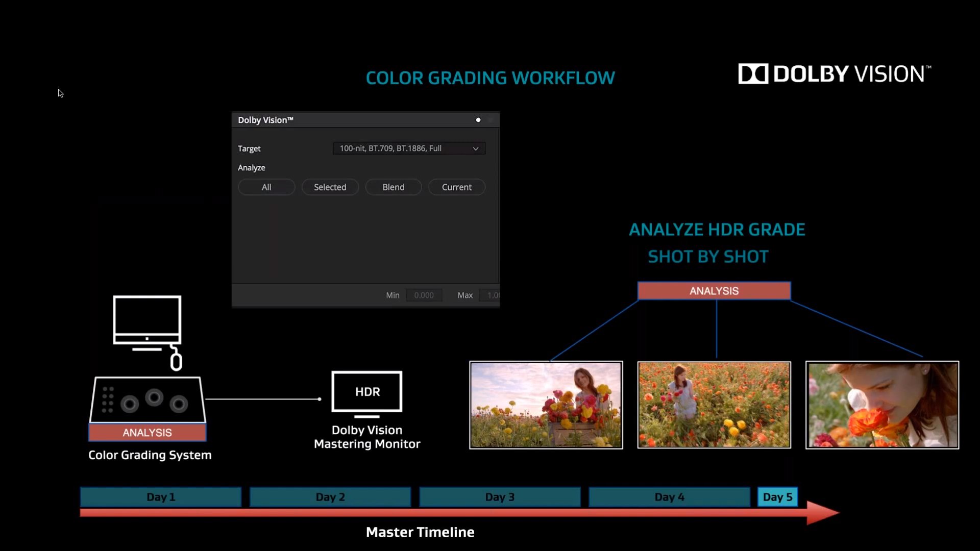Click the ANALYSIS label under grading panel
This screenshot has height=551, width=980.
148,433
